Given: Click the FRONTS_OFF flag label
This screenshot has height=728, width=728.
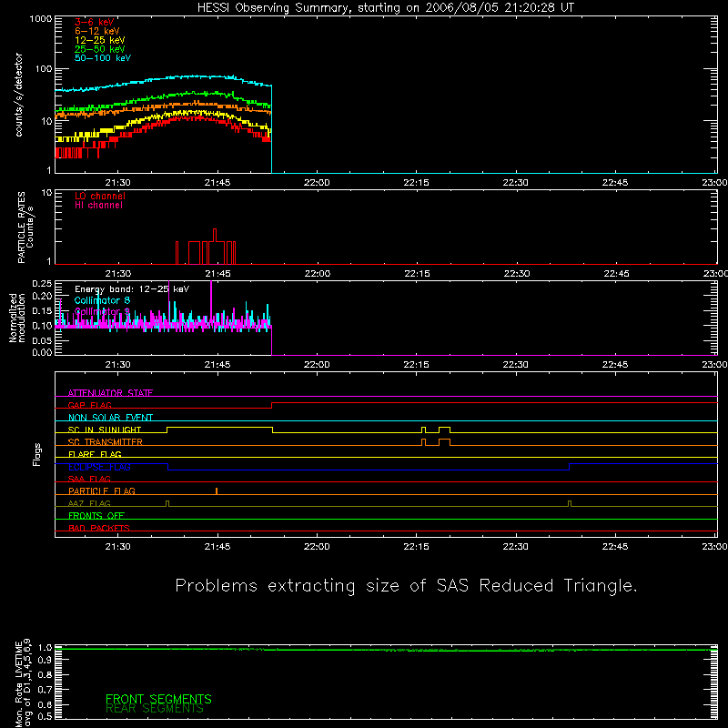Looking at the screenshot, I should click(96, 515).
